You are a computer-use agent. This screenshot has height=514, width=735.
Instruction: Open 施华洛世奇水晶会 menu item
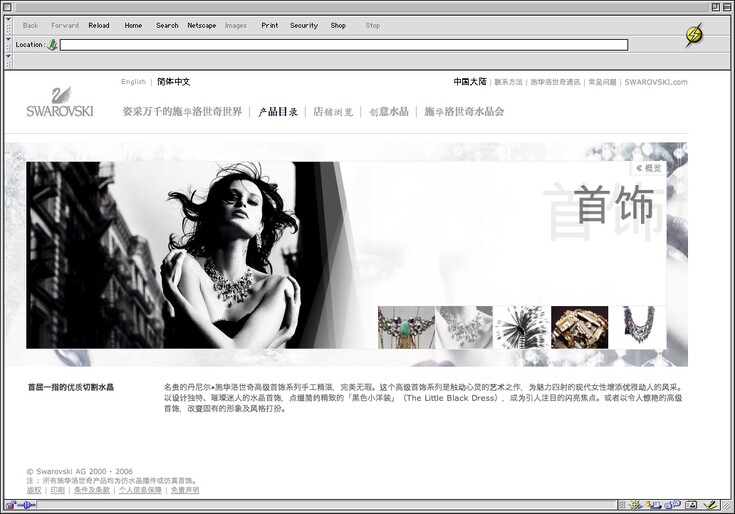tap(464, 112)
